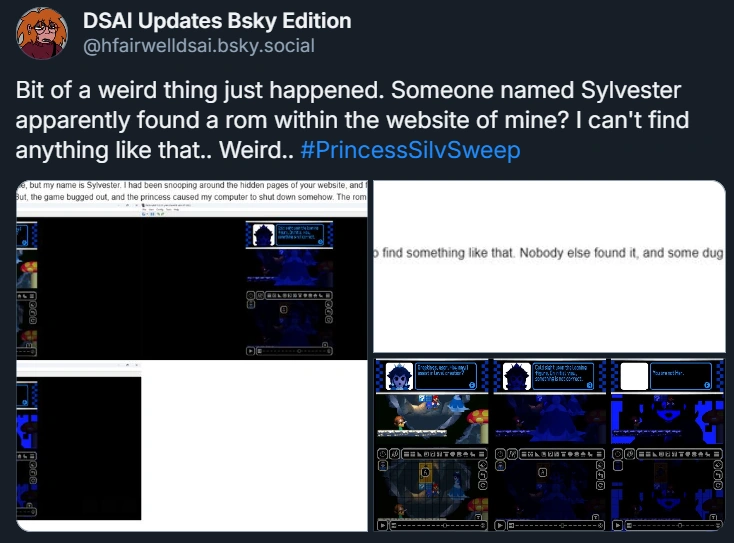Click the timeline slider knob in the middle dark panel
Screen dimensions: 734x543
(x=562, y=526)
